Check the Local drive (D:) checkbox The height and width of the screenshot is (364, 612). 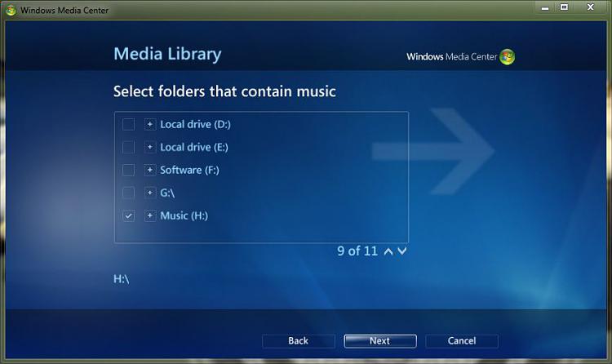click(128, 125)
